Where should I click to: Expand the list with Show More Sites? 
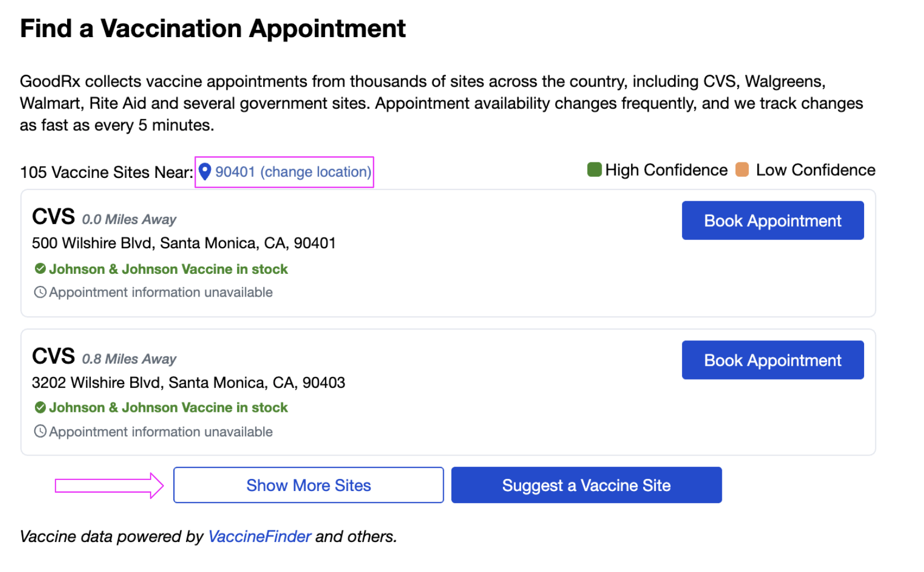point(308,486)
